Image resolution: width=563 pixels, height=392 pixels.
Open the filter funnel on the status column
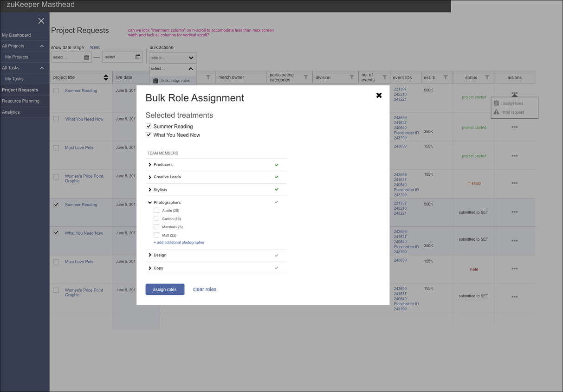tap(487, 77)
